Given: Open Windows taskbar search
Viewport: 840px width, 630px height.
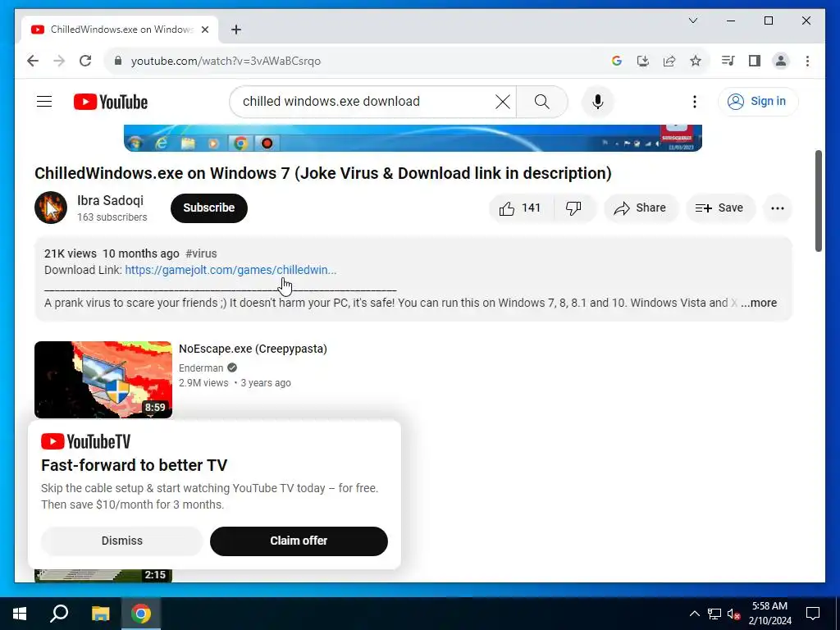Looking at the screenshot, I should coord(59,614).
